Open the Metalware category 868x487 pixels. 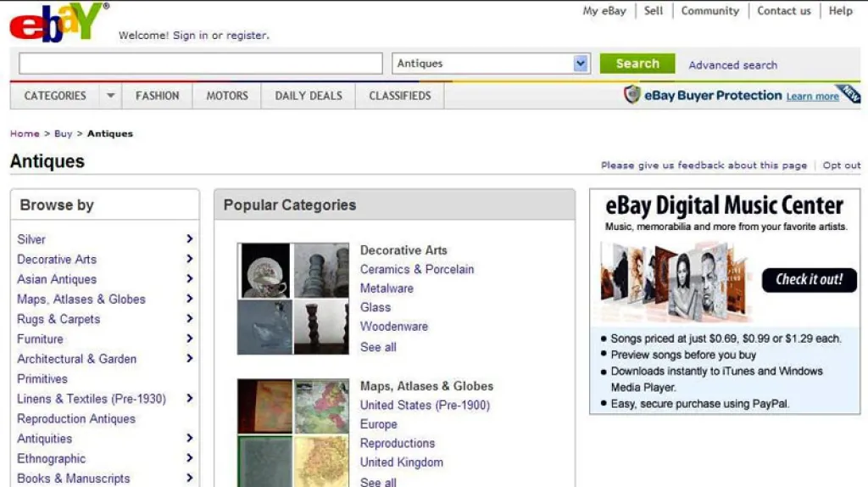coord(387,288)
